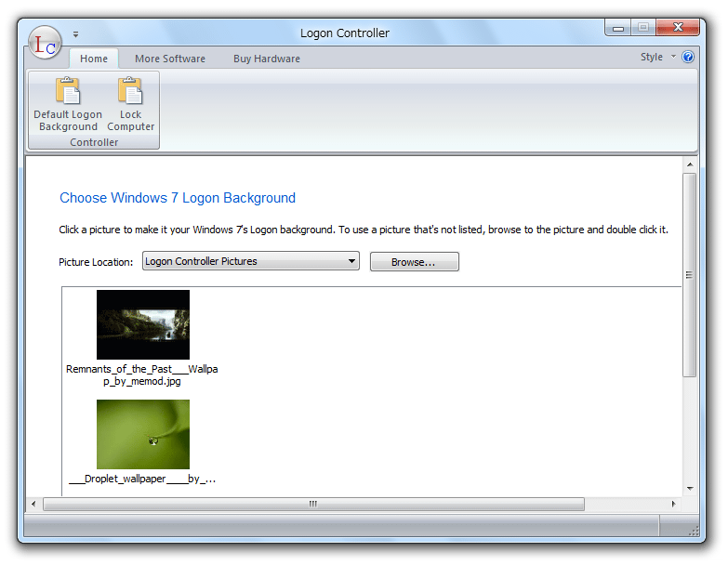This screenshot has height=565, width=728.
Task: Open the Style menu
Action: (658, 57)
